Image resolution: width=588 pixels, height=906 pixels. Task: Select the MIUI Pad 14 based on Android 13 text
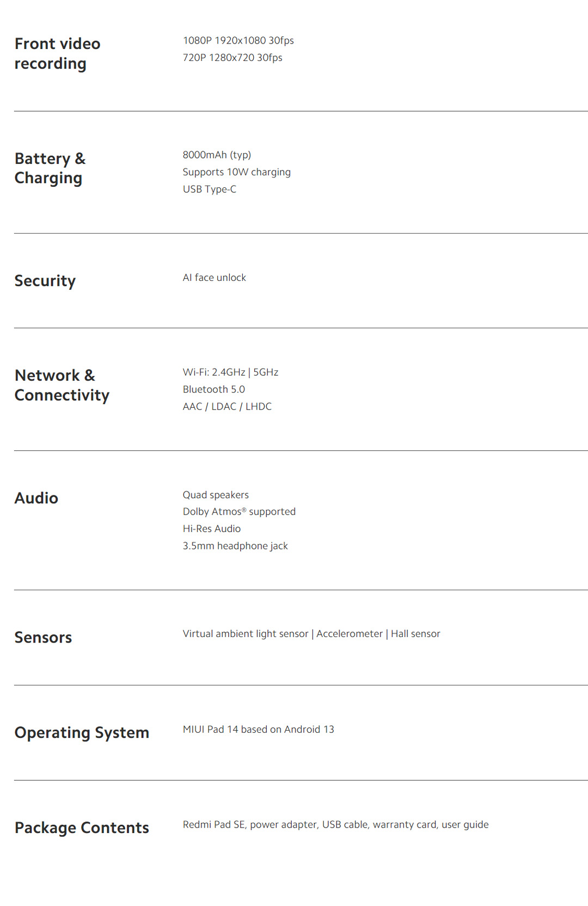pyautogui.click(x=258, y=730)
